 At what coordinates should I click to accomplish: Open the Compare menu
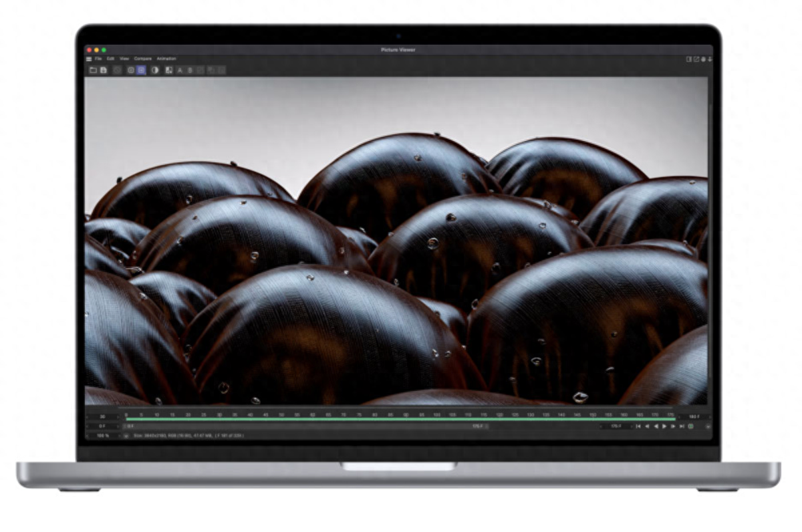(x=142, y=58)
